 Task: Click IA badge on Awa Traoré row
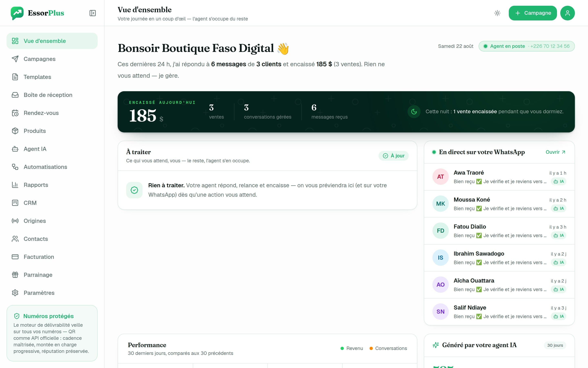(558, 182)
